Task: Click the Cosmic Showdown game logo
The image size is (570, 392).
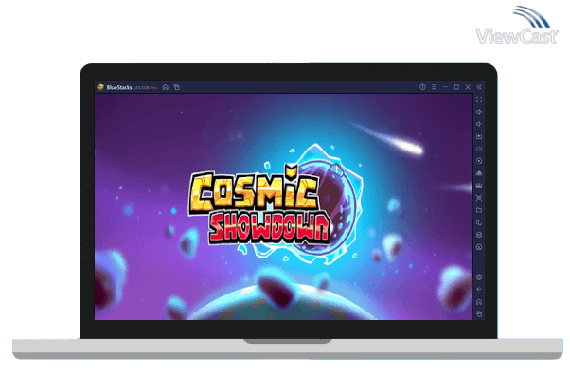Action: pyautogui.click(x=276, y=205)
